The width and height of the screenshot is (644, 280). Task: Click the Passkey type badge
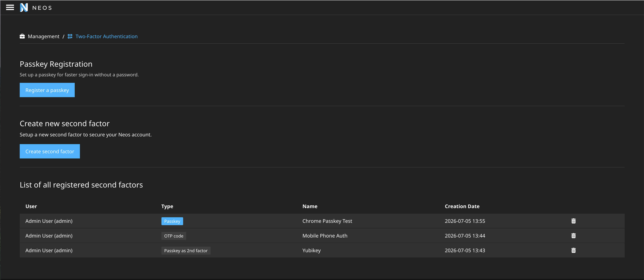pos(172,221)
